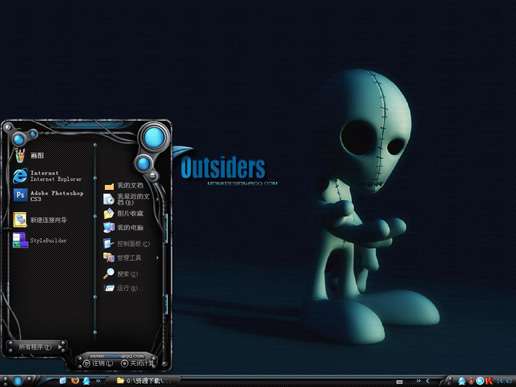The width and height of the screenshot is (516, 387).
Task: Click 注销 log off button
Action: 98,363
